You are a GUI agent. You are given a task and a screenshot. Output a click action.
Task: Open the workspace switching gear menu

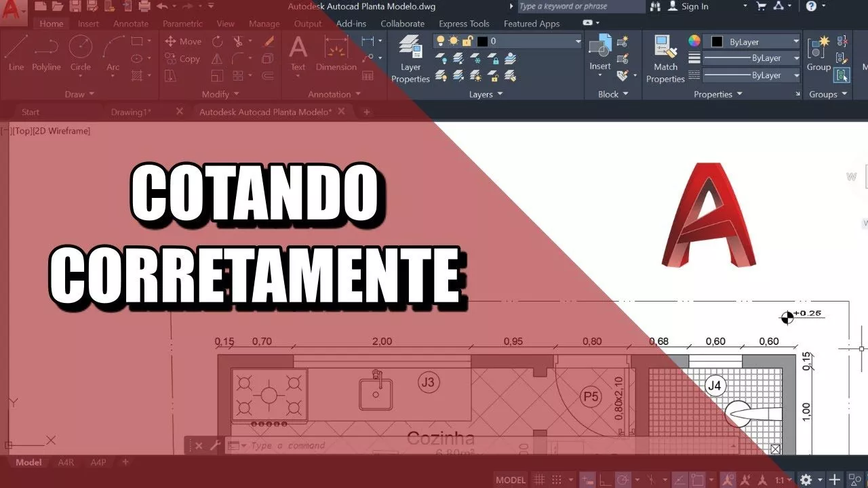(x=806, y=480)
